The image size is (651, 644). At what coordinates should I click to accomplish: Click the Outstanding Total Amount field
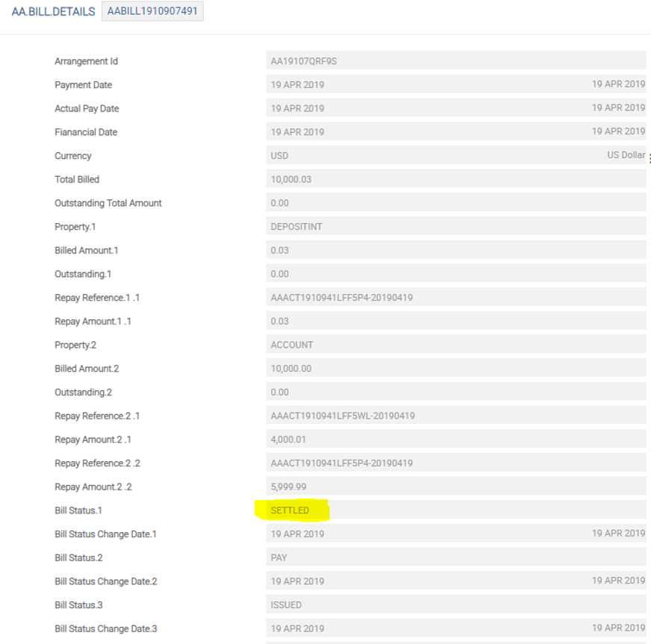[455, 203]
